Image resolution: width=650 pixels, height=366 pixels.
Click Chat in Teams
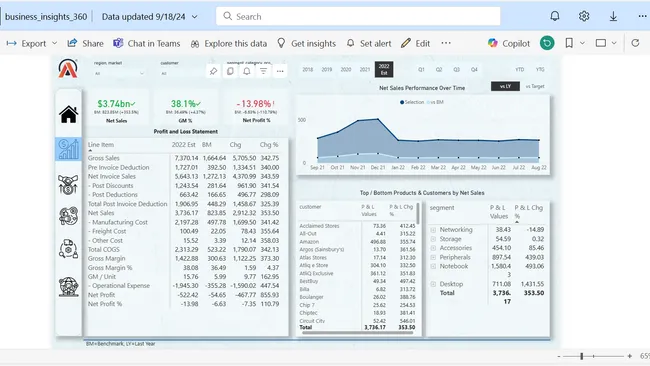tap(147, 43)
